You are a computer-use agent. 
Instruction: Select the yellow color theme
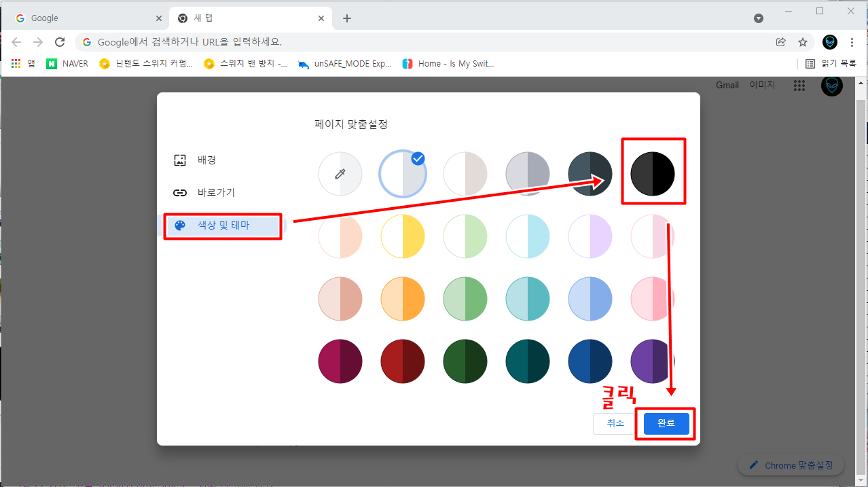pos(403,236)
